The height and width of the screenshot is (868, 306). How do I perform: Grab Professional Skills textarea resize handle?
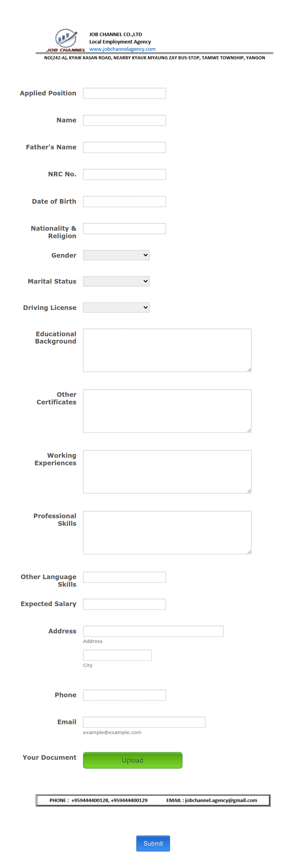[249, 551]
